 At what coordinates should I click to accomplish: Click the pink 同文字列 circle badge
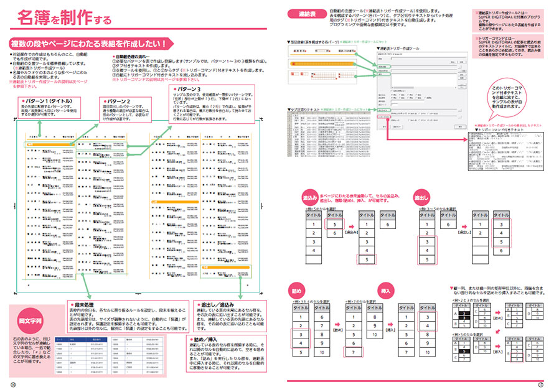pos(30,321)
